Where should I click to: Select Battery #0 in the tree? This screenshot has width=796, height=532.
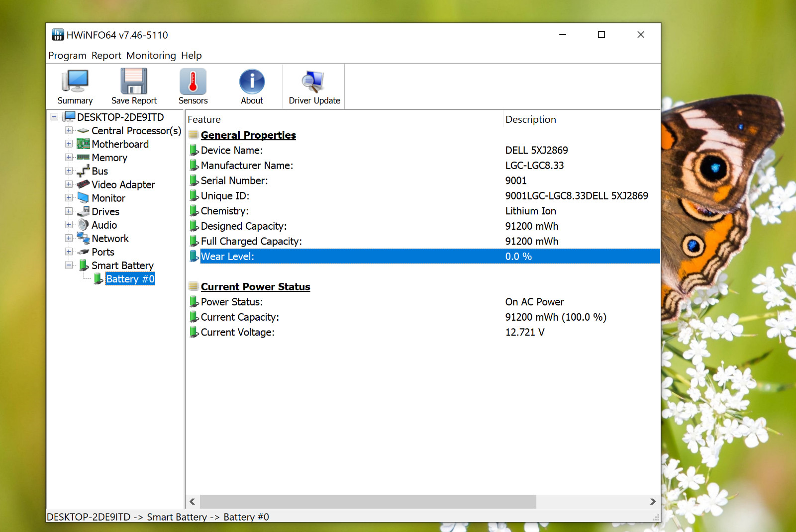(x=130, y=279)
